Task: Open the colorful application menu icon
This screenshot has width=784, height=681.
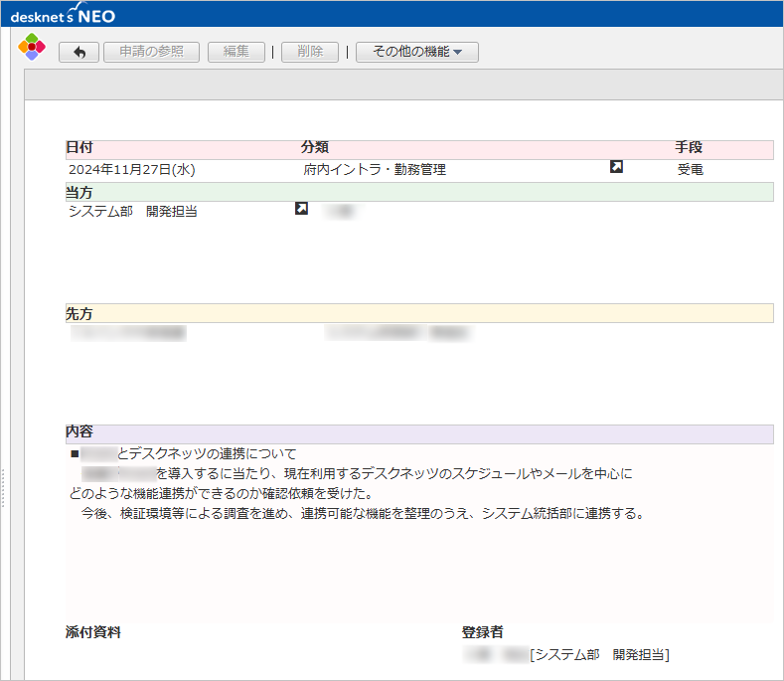Action: (x=33, y=49)
